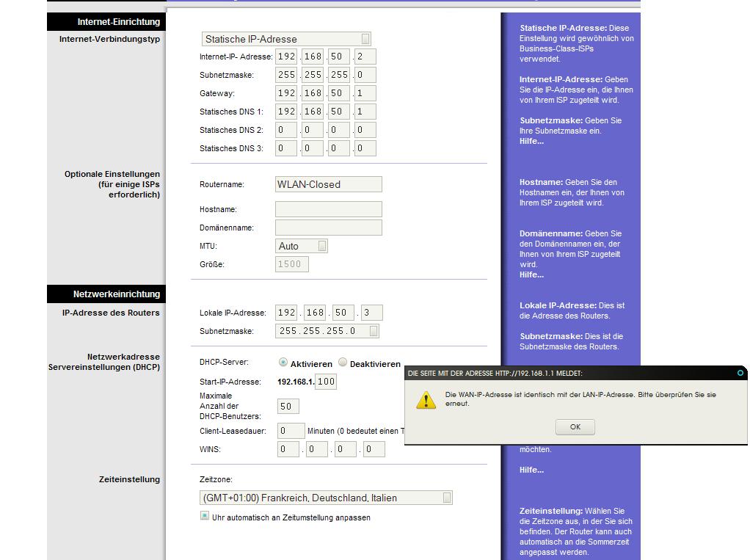Click the last octet of Gateway field
Viewport: 750px width, 560px height.
pyautogui.click(x=365, y=93)
